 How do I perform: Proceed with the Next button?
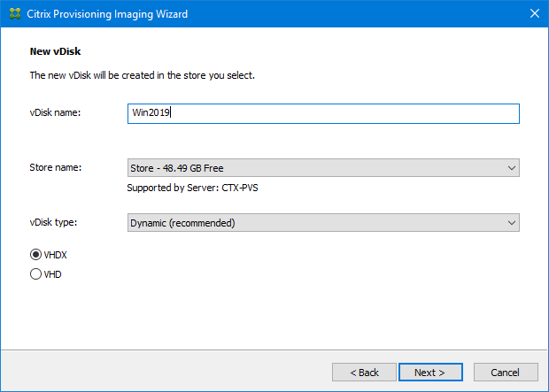click(x=430, y=372)
